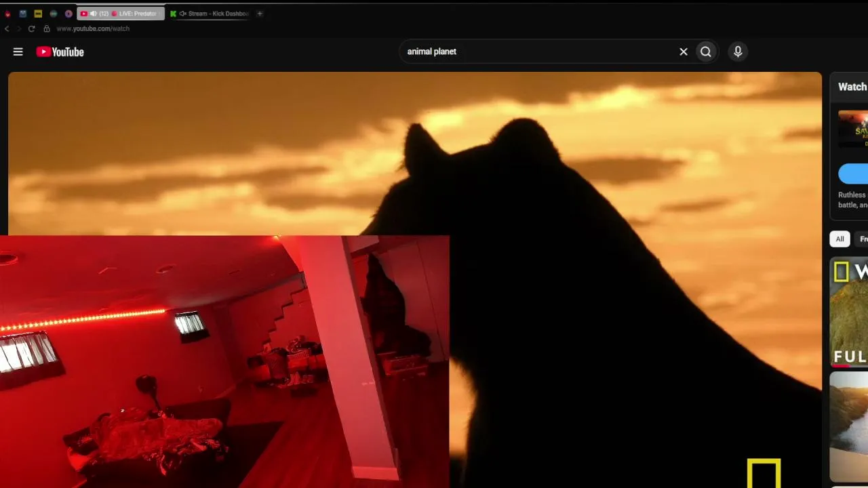Click the browser forward arrow
The height and width of the screenshot is (488, 868).
[18, 28]
